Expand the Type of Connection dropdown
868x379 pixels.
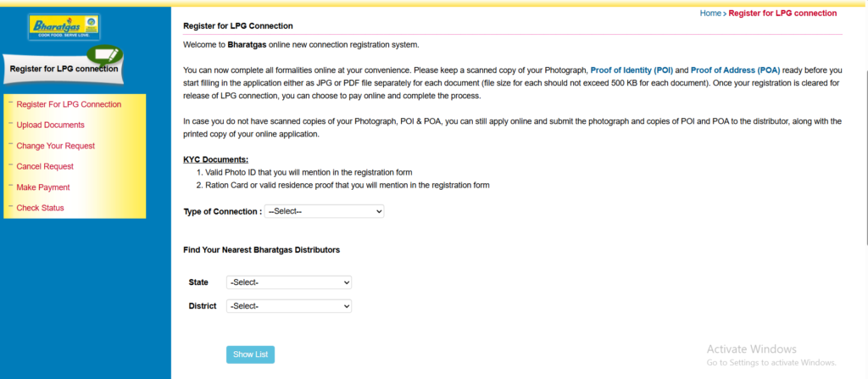click(x=325, y=211)
